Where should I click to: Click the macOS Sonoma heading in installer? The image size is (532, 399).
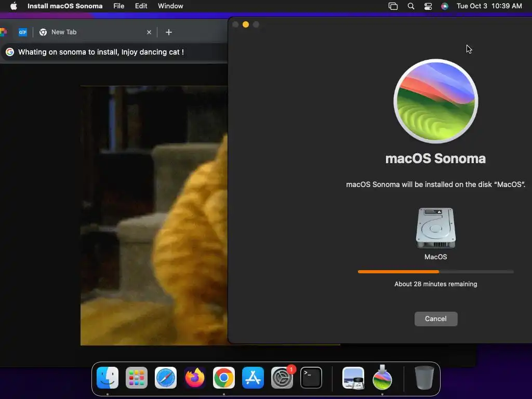click(x=436, y=158)
